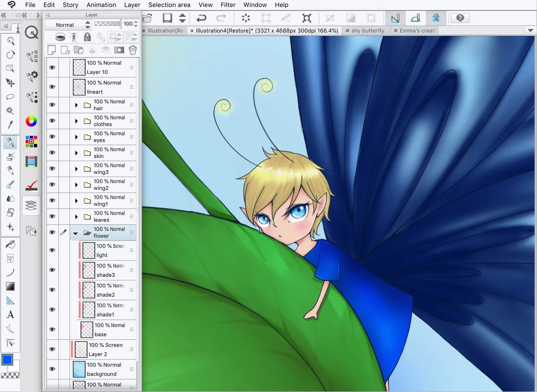Open the color wheel palette
The image size is (537, 392).
[x=31, y=121]
